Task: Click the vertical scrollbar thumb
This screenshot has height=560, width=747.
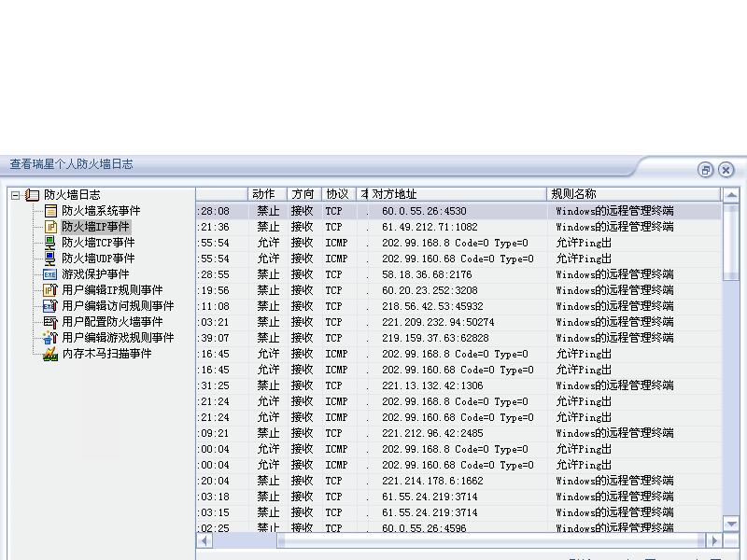Action: [x=731, y=242]
